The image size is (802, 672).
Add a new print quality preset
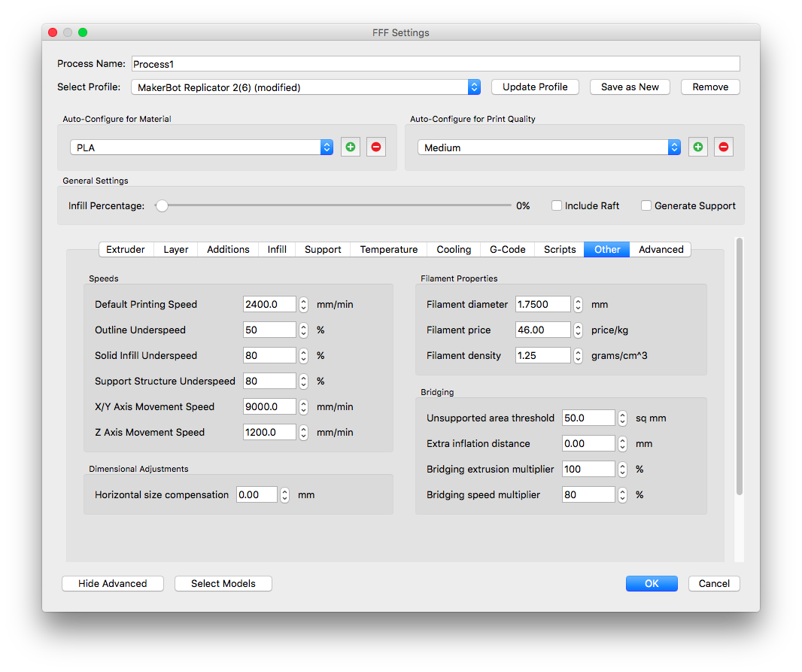698,147
